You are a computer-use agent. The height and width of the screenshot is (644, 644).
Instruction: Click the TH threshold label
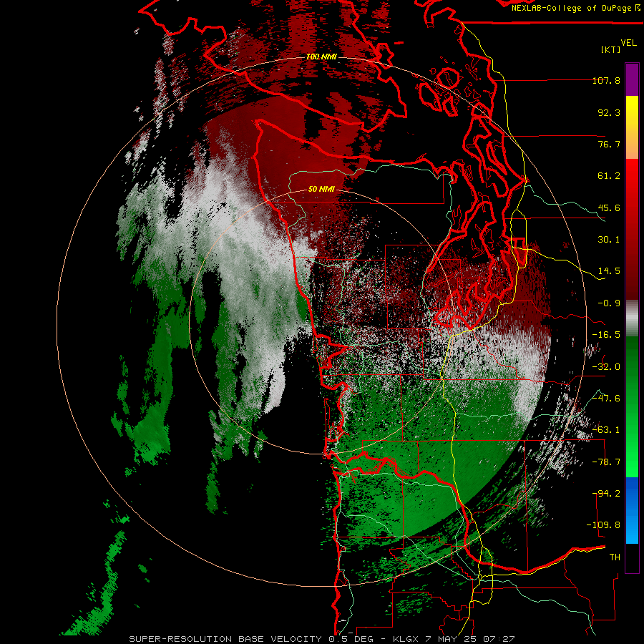coord(615,557)
